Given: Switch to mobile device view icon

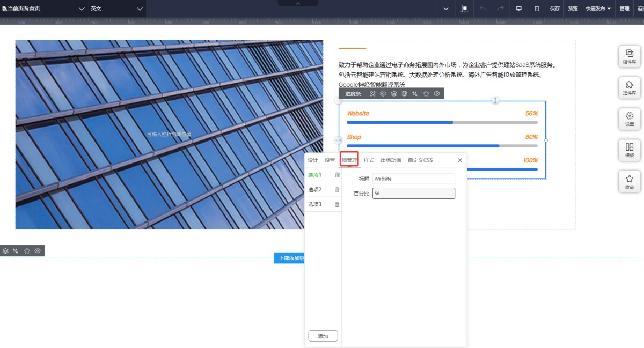Looking at the screenshot, I should tap(537, 9).
